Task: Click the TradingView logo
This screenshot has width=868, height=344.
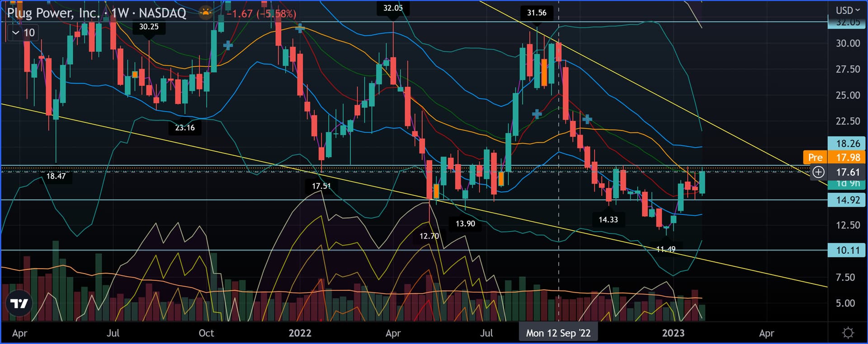Action: point(19,304)
